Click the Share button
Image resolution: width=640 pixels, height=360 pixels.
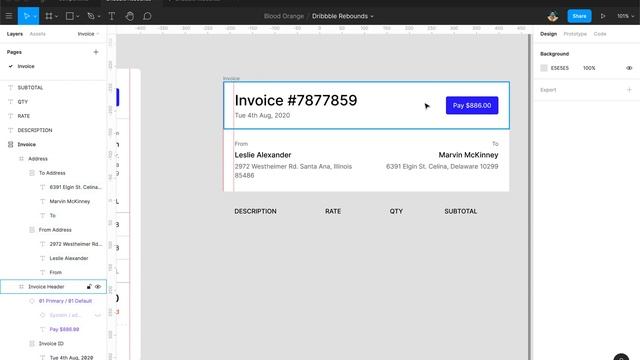pyautogui.click(x=579, y=16)
